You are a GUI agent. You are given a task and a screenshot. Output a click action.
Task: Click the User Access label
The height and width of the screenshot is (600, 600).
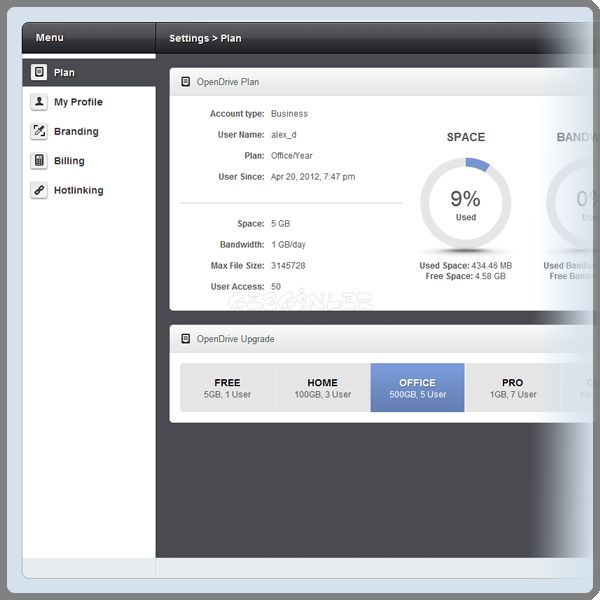pyautogui.click(x=237, y=287)
